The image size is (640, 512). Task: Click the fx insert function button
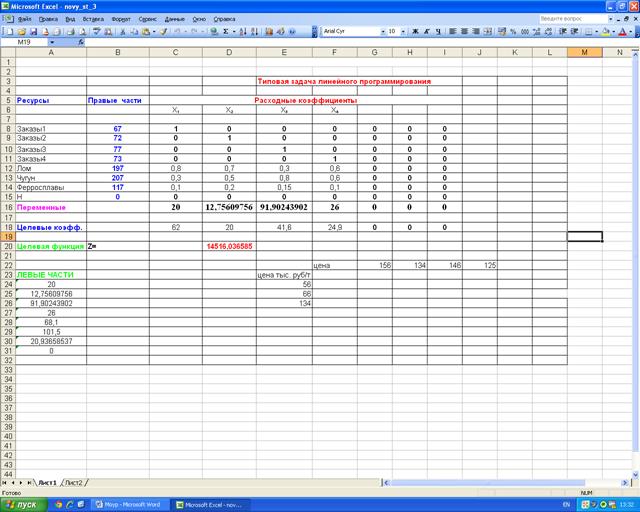point(81,42)
